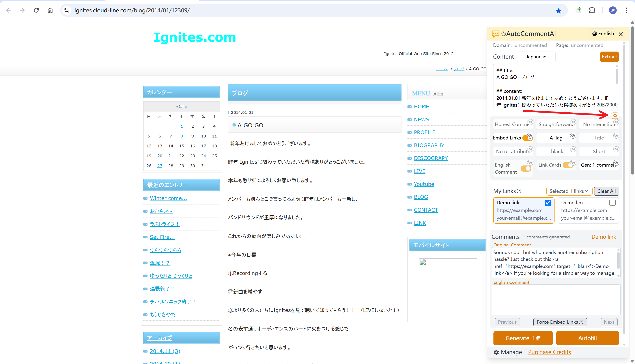Toggle eye icon on A-Tag option
The height and width of the screenshot is (364, 635).
[573, 136]
